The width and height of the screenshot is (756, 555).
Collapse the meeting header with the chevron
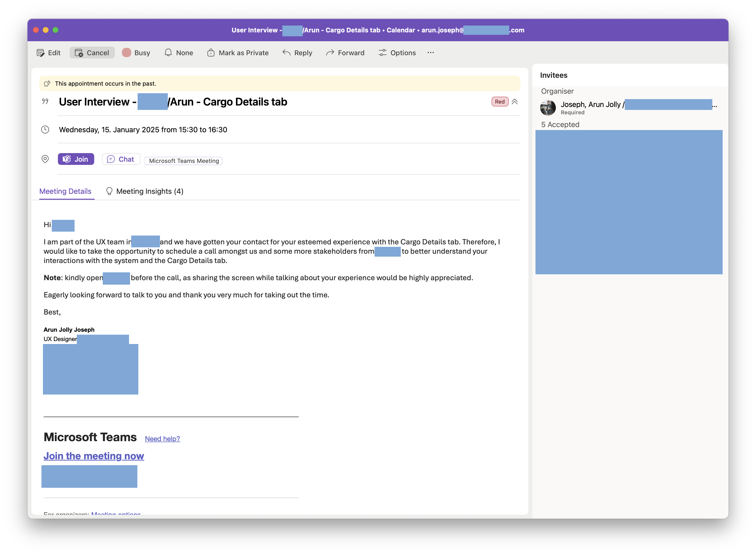coord(515,102)
